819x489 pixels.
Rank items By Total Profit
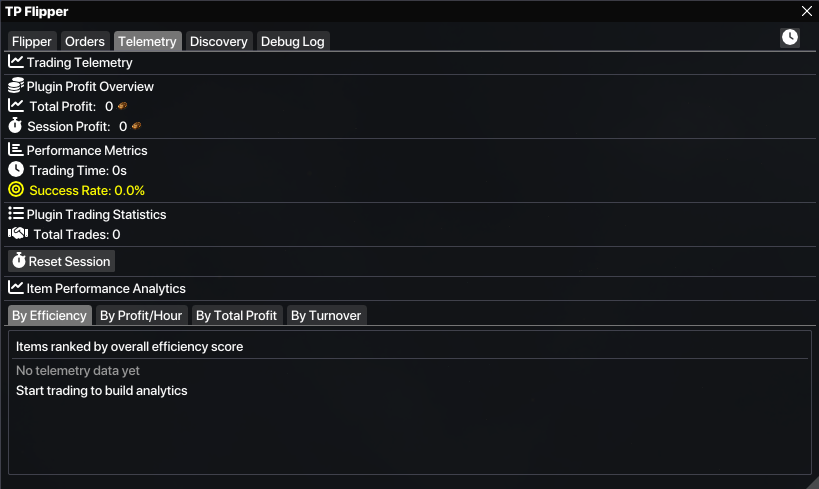point(236,315)
